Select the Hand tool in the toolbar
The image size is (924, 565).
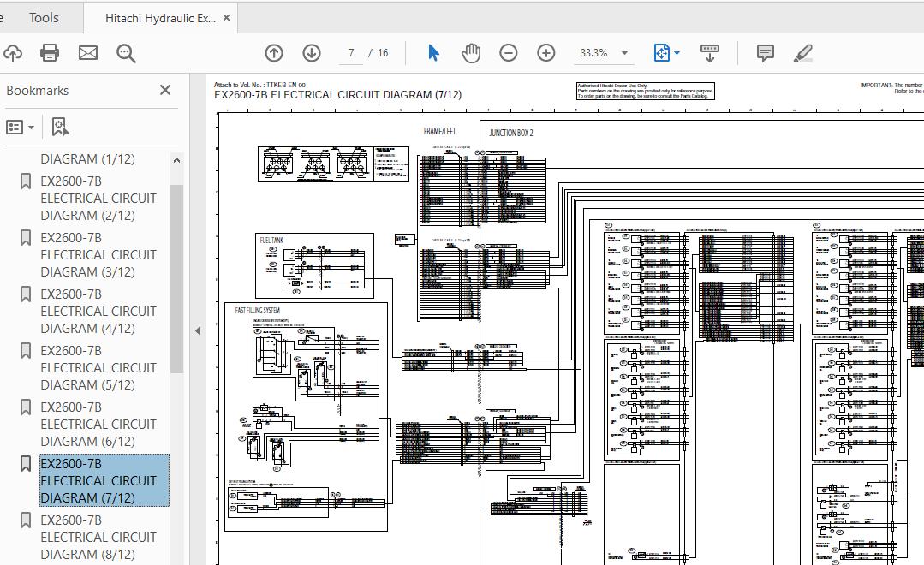[470, 52]
